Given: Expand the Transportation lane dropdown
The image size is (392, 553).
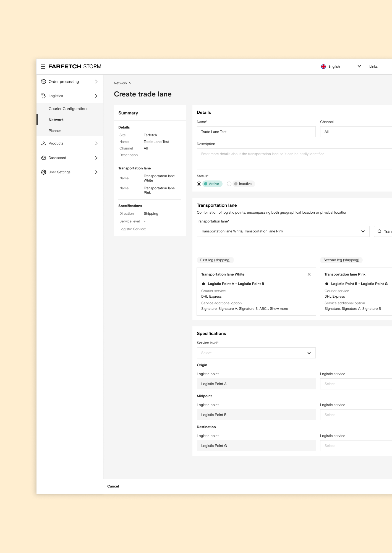Looking at the screenshot, I should pyautogui.click(x=363, y=231).
